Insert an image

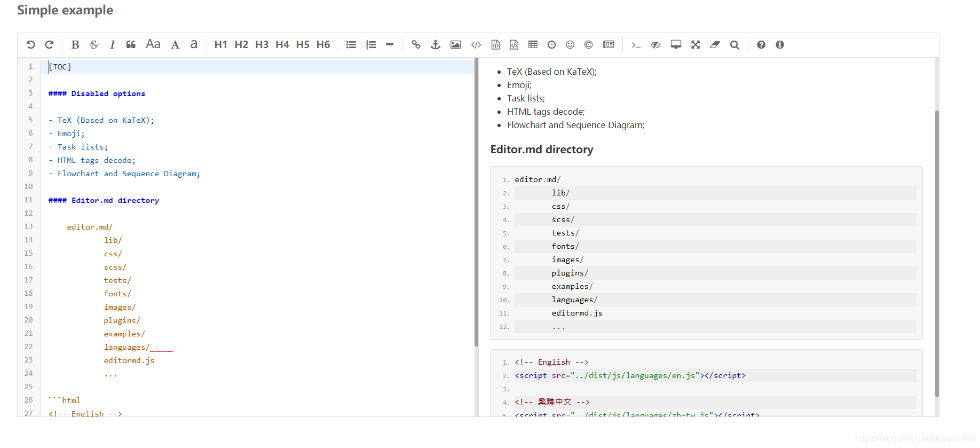[x=455, y=45]
